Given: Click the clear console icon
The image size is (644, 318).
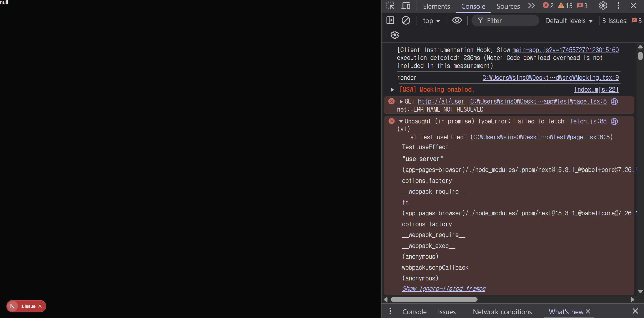Looking at the screenshot, I should [x=405, y=21].
